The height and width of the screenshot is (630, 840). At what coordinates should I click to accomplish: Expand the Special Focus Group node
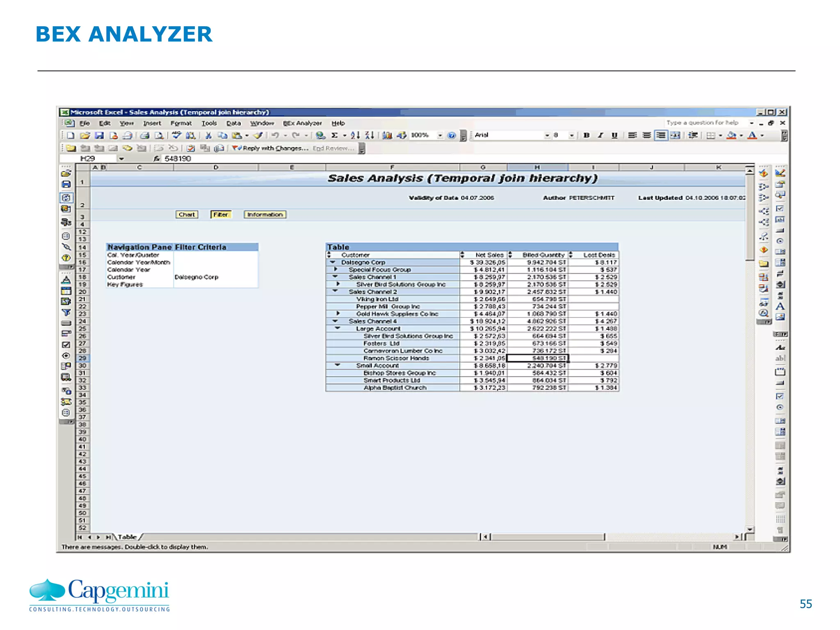click(x=336, y=269)
